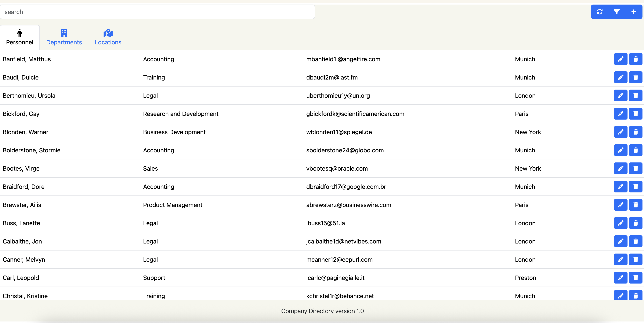Edit Baudi, Dulcie record
This screenshot has height=323, width=644.
pyautogui.click(x=620, y=77)
